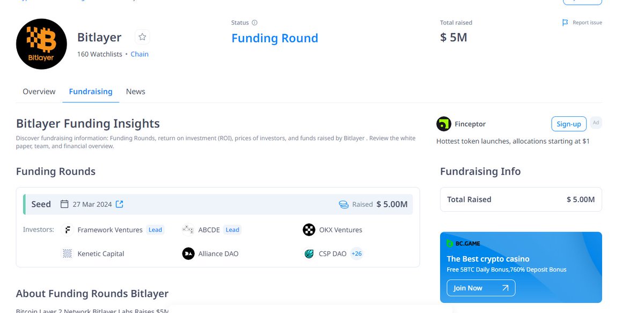644x313 pixels.
Task: Click the ABCDE investor logo icon
Action: click(188, 230)
